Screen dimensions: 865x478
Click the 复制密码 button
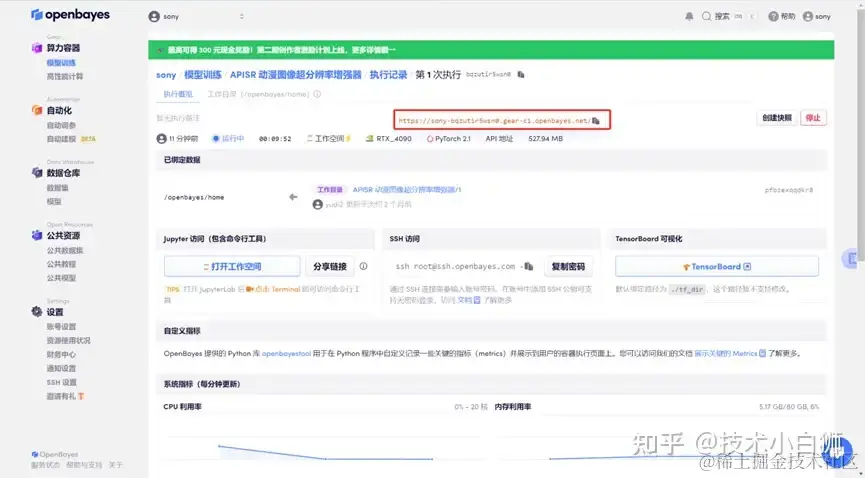568,266
